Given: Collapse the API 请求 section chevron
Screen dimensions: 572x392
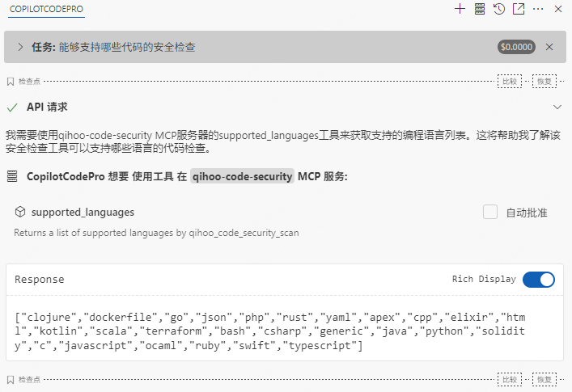Looking at the screenshot, I should point(557,107).
